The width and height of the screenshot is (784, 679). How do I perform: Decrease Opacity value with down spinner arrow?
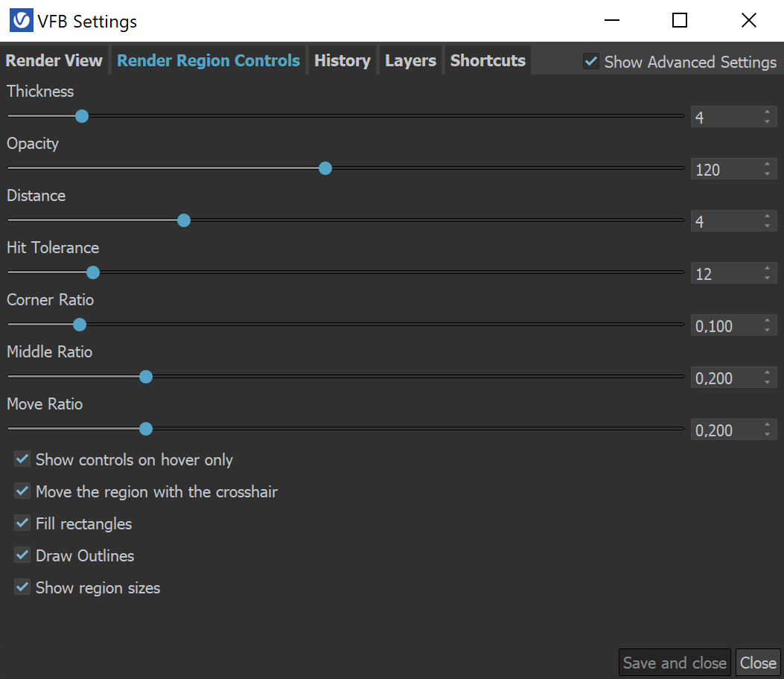767,174
